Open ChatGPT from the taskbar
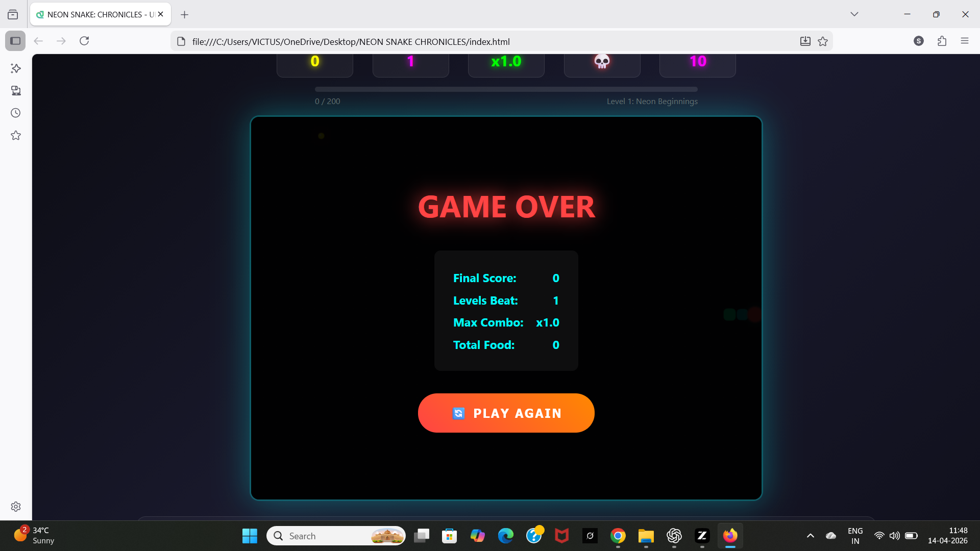 pyautogui.click(x=674, y=536)
